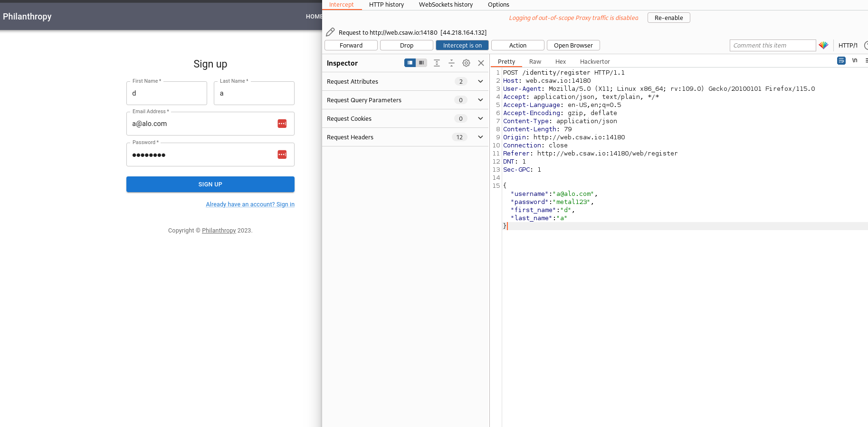Image resolution: width=868 pixels, height=427 pixels.
Task: Click password manager icon in Password field
Action: coord(282,155)
